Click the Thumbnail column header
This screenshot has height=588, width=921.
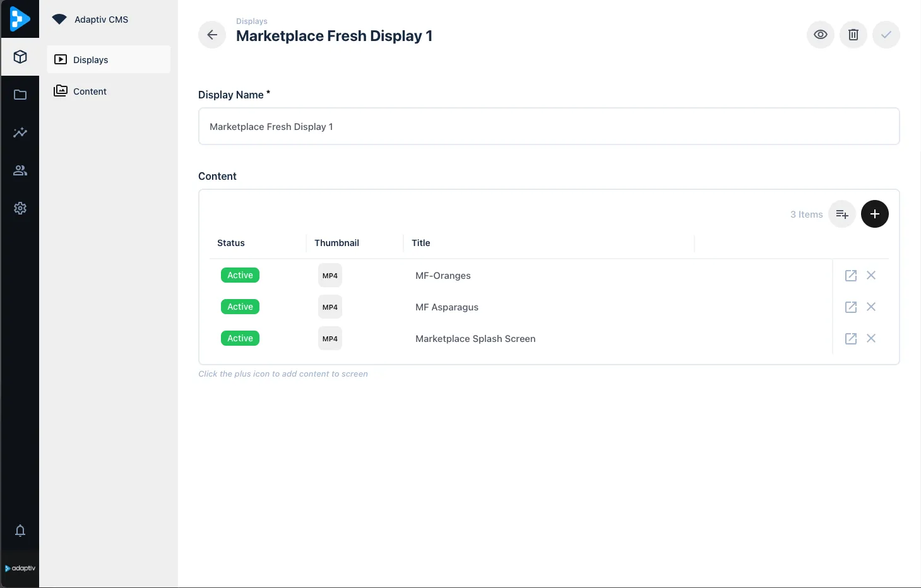(336, 243)
